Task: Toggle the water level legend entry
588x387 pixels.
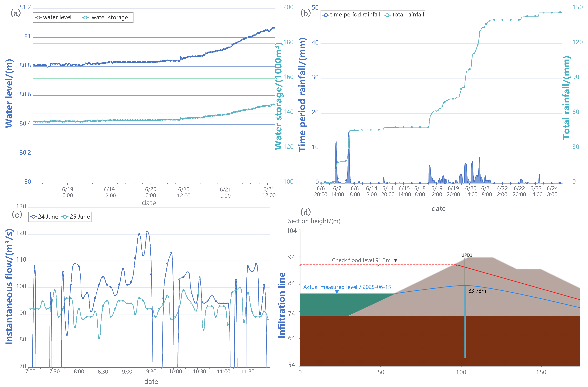Action: point(53,17)
